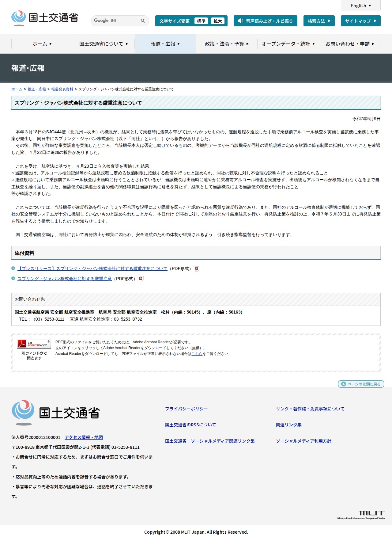The height and width of the screenshot is (541, 392).
Task: Set text size to 標準
Action: tap(201, 21)
